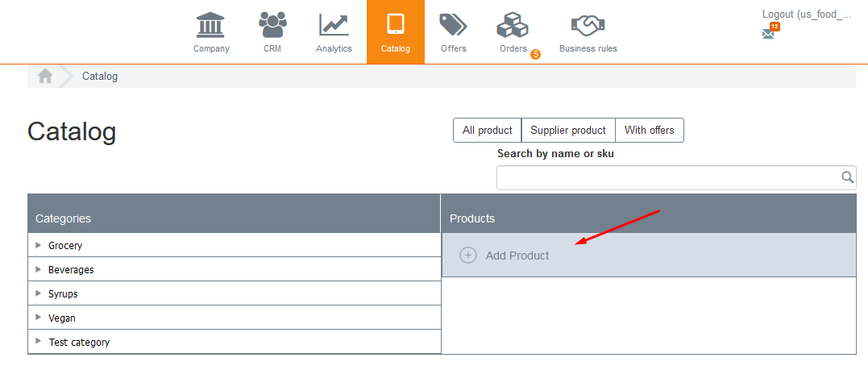Expand the Grocery category
This screenshot has width=868, height=370.
[39, 245]
